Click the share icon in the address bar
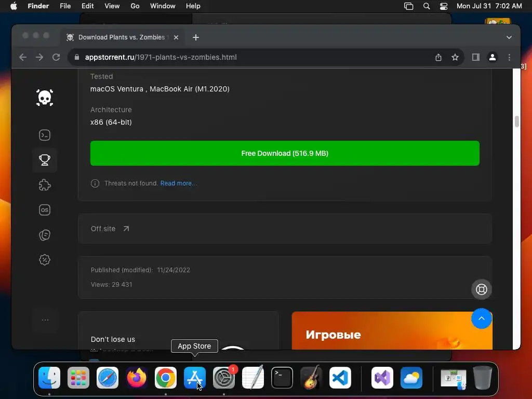 [x=438, y=57]
